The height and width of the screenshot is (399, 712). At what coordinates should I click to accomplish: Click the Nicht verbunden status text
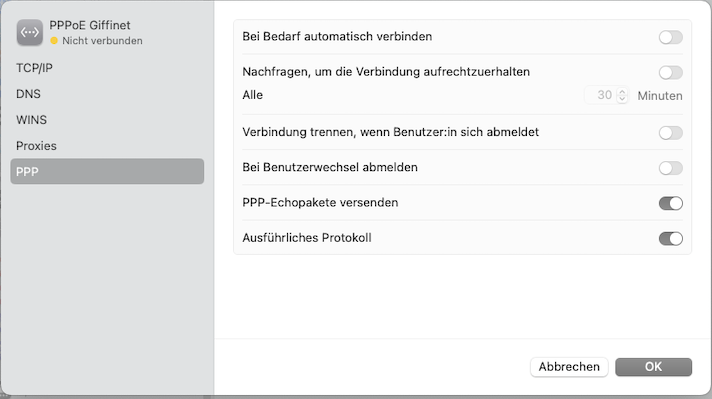(102, 41)
